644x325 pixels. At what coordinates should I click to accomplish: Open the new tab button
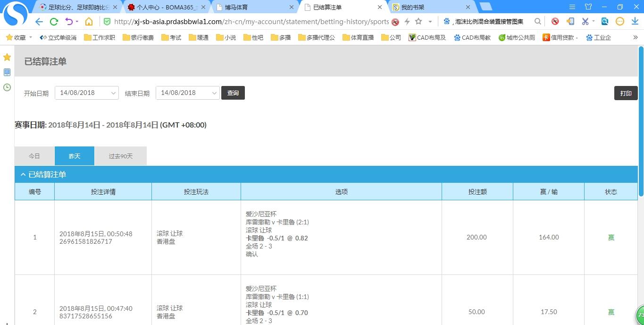coord(485,7)
